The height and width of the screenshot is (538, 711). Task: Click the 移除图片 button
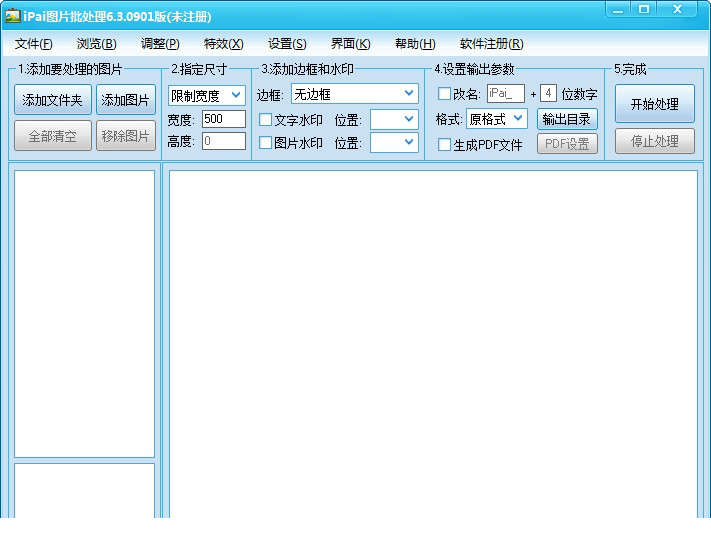click(x=126, y=136)
